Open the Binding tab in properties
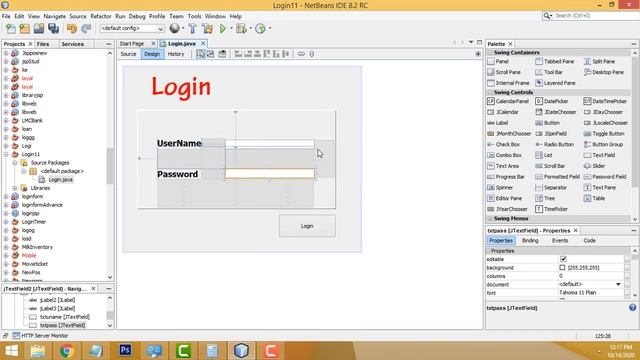Image resolution: width=640 pixels, height=360 pixels. tap(530, 241)
